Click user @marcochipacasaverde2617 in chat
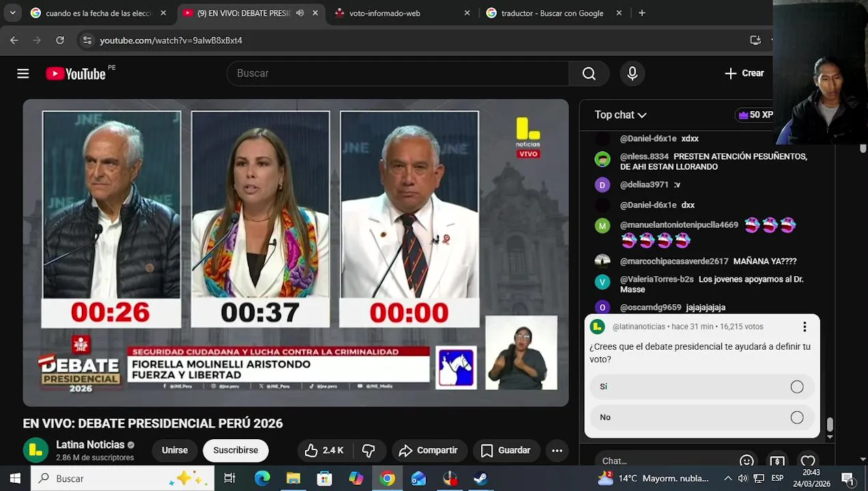The width and height of the screenshot is (868, 491). [x=674, y=261]
